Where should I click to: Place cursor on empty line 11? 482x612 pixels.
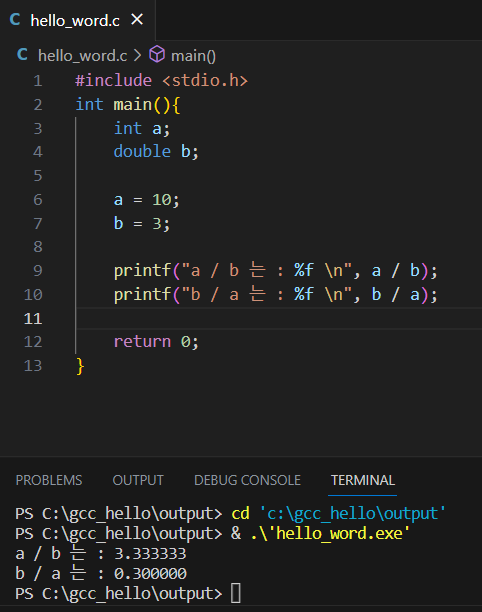(x=279, y=318)
